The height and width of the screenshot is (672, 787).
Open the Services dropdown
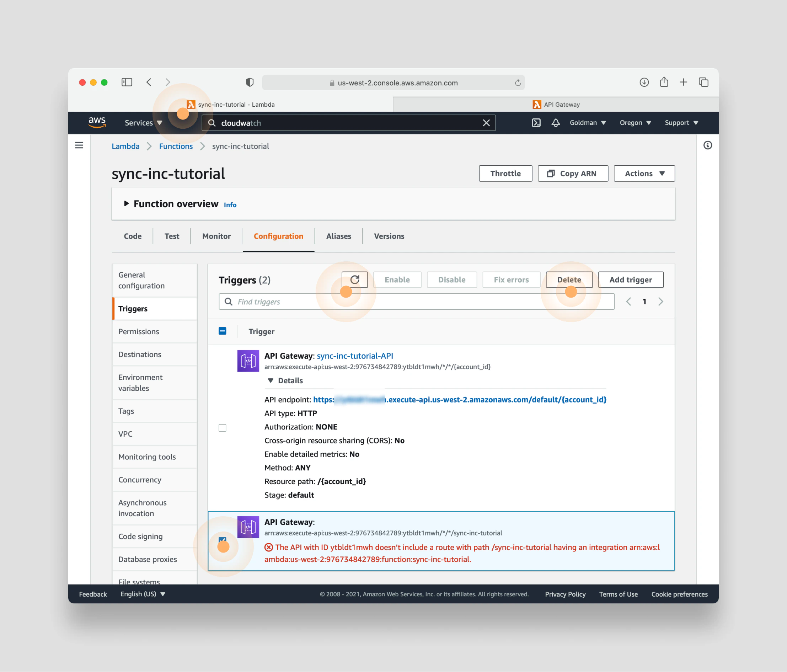pos(143,123)
